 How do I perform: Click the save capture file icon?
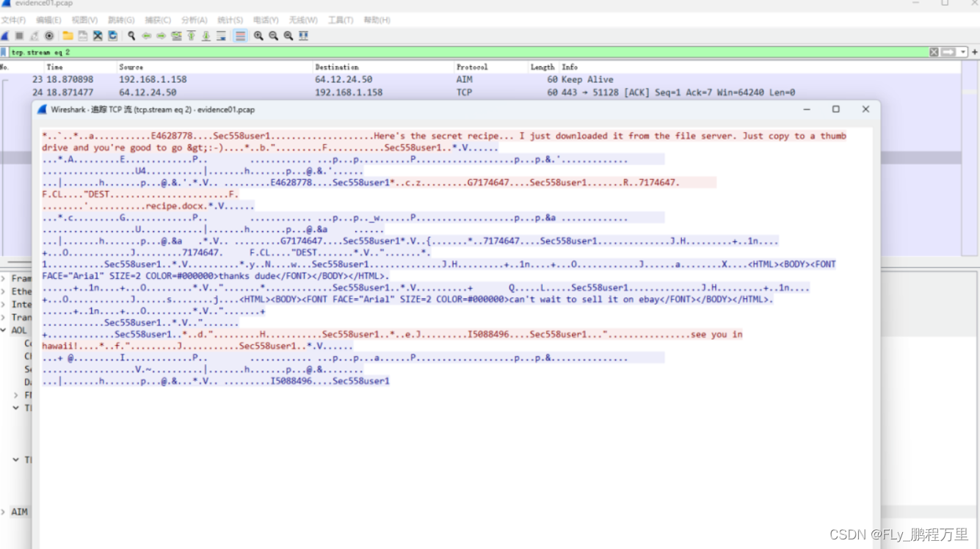tap(83, 36)
